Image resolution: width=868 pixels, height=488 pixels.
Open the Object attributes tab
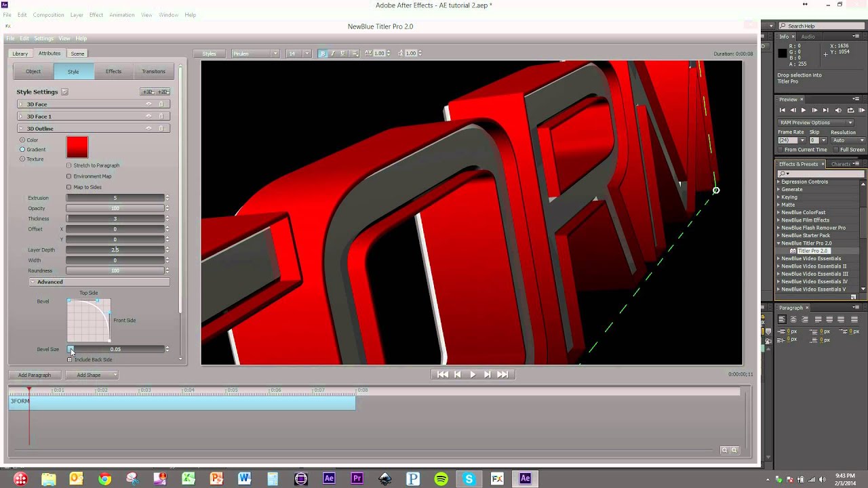tap(33, 72)
